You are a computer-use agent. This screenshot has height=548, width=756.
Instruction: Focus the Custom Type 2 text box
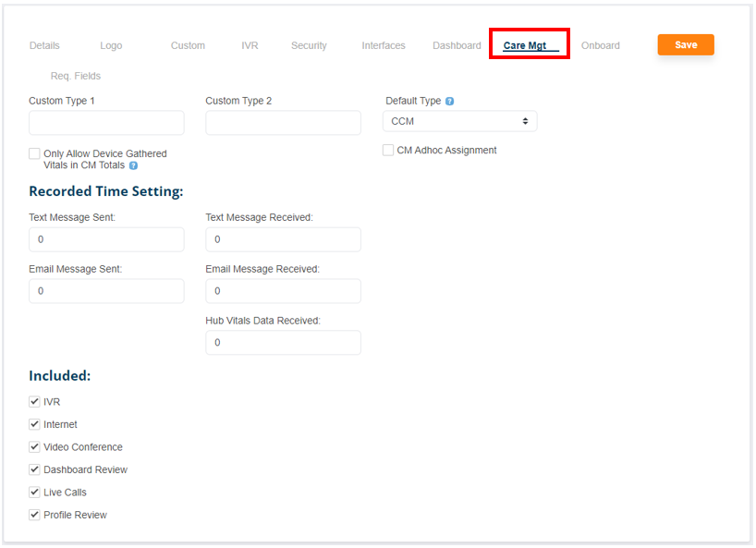(x=283, y=123)
